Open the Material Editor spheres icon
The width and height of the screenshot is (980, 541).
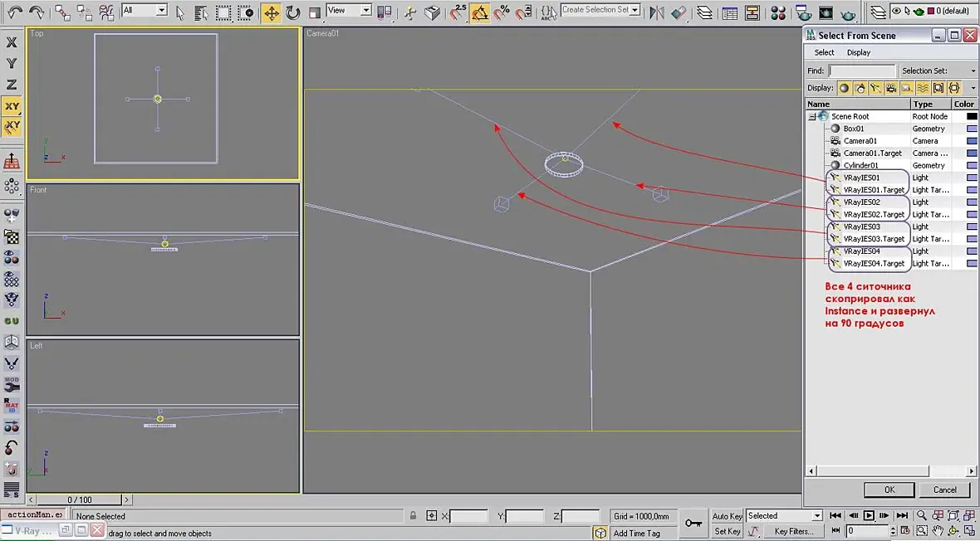[x=778, y=12]
